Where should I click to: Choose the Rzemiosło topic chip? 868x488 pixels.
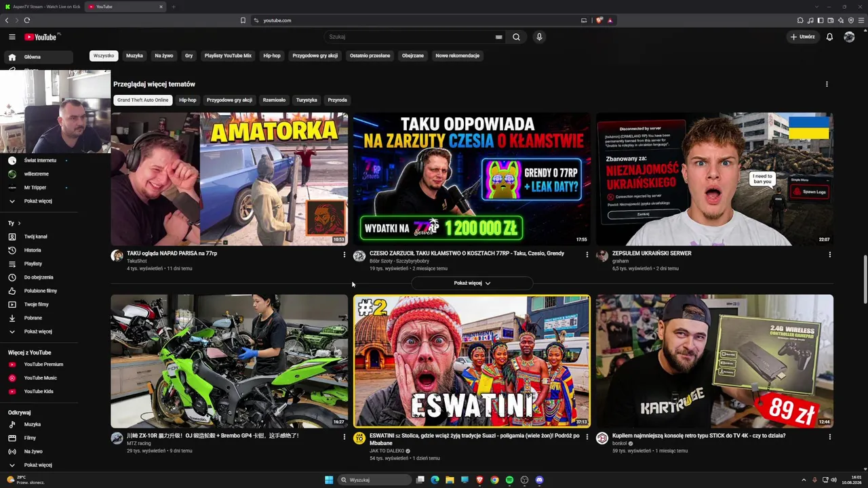[274, 100]
